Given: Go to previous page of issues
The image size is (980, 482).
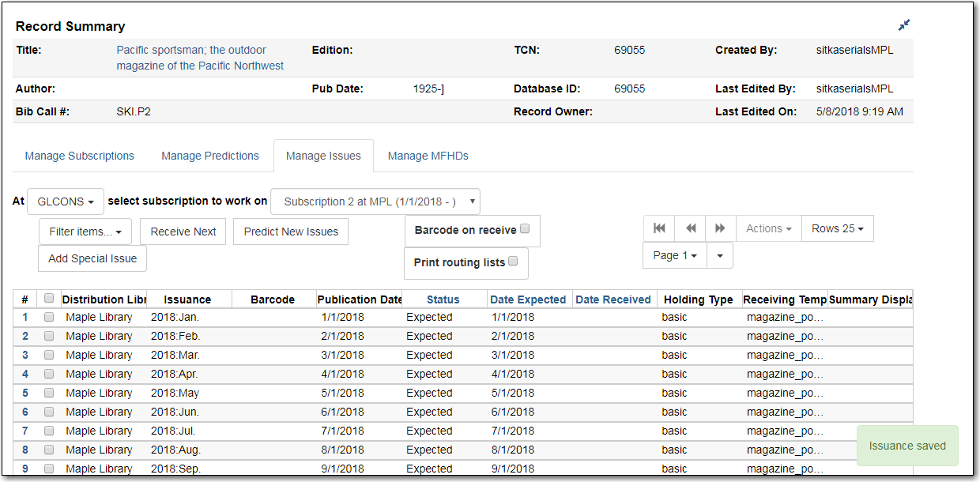Looking at the screenshot, I should click(690, 228).
